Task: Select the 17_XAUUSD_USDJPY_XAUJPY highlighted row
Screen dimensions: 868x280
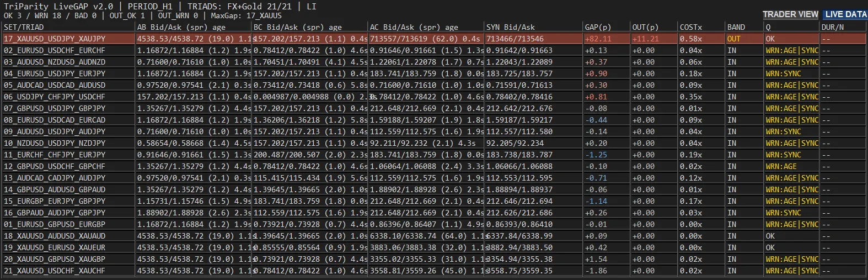Action: tap(434, 39)
